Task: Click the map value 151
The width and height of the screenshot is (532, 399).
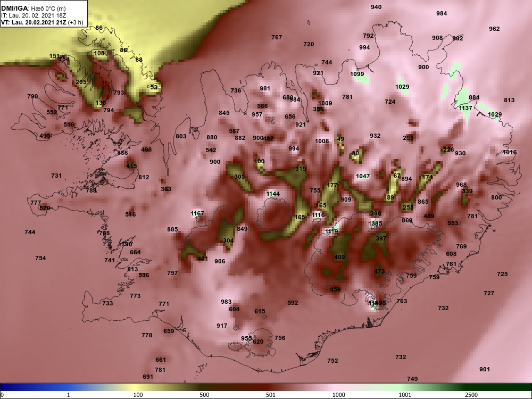Action: 54,56
